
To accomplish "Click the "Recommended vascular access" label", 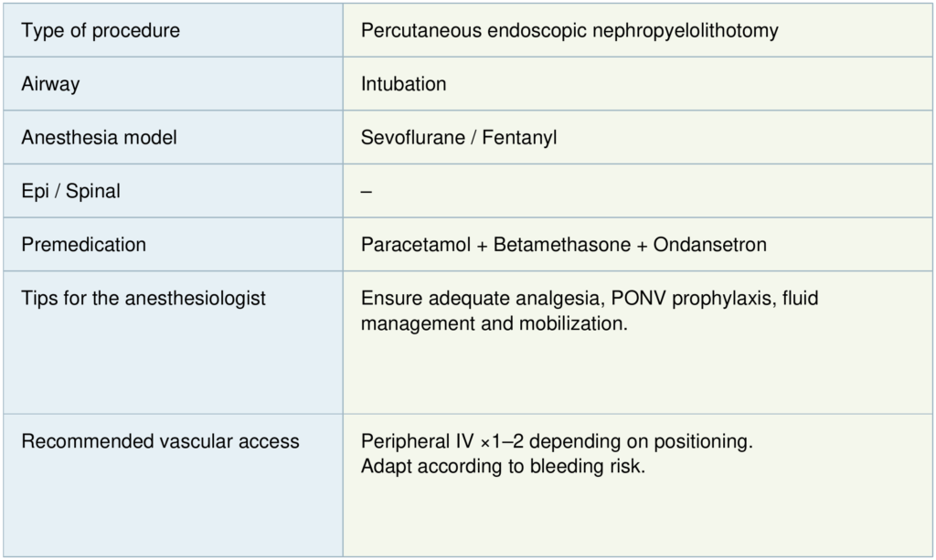I will point(160,441).
